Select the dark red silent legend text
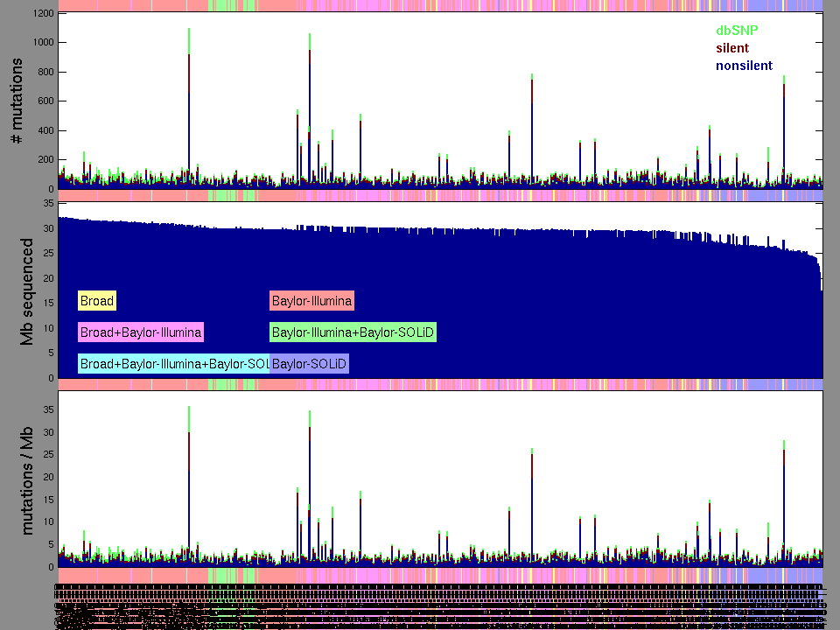This screenshot has height=630, width=840. 732,47
